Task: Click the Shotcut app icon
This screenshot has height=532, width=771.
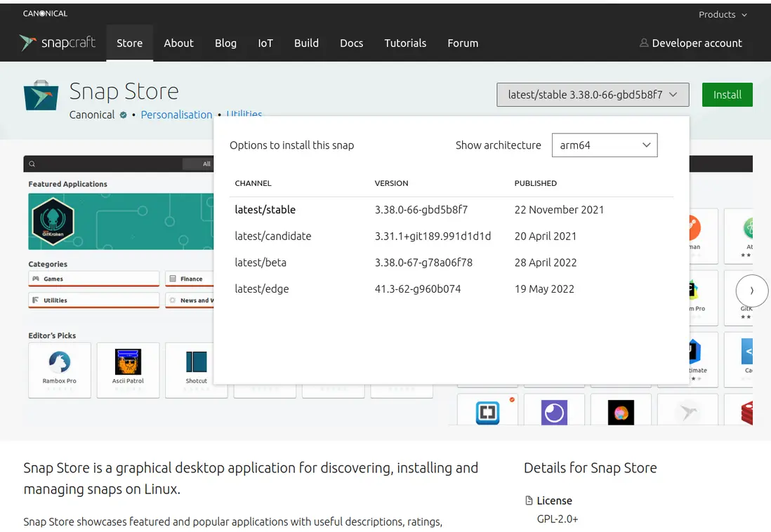Action: 196,362
